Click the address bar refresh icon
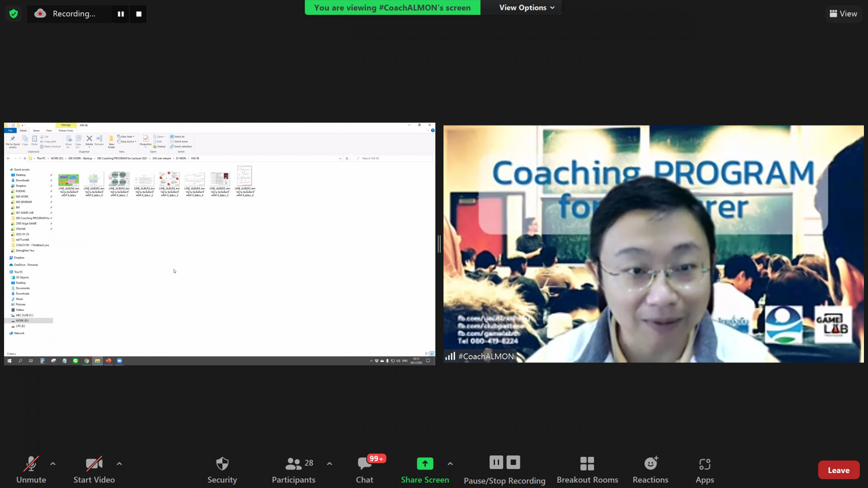This screenshot has width=868, height=488. (347, 159)
